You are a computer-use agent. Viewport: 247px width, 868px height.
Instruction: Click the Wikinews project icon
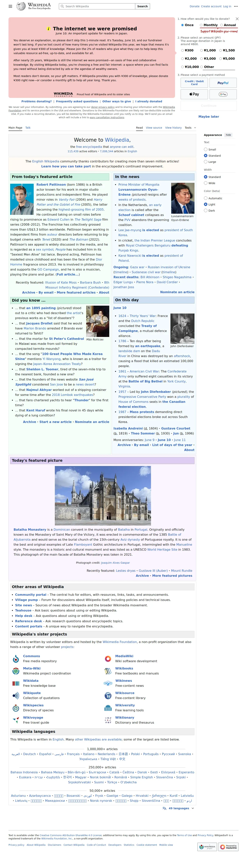pyautogui.click(x=108, y=683)
